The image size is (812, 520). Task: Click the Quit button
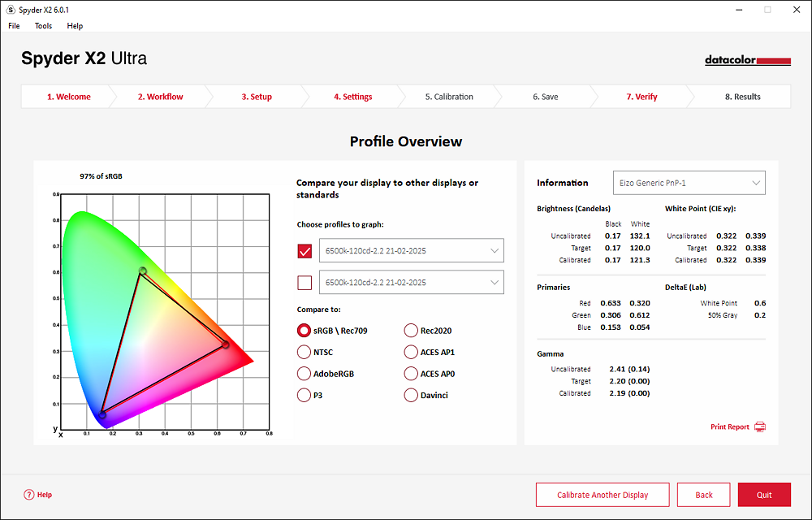763,494
